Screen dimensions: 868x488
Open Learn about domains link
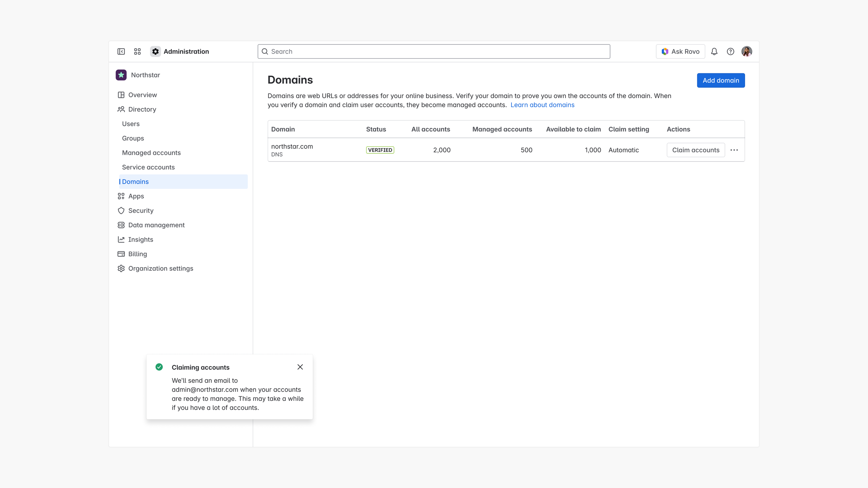click(x=542, y=105)
